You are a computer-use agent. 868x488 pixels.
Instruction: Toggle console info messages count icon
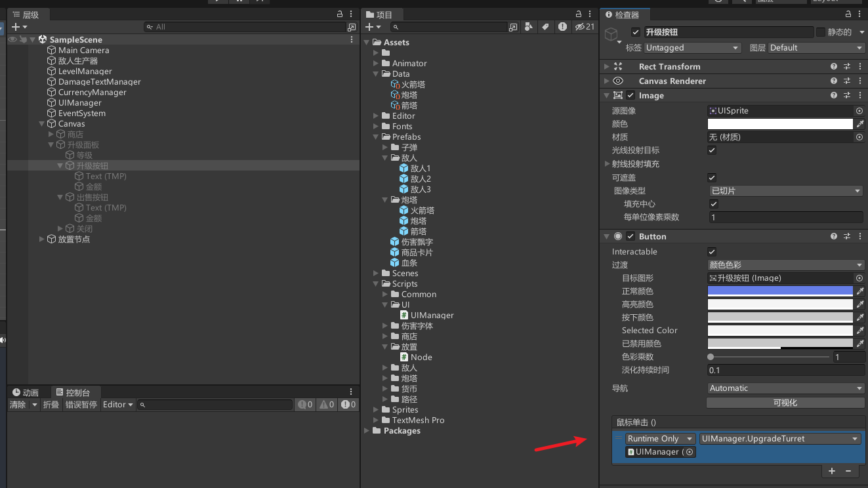click(x=305, y=405)
